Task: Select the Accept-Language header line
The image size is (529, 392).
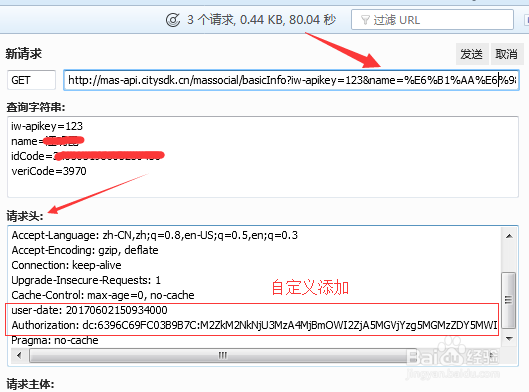Action: [155, 235]
